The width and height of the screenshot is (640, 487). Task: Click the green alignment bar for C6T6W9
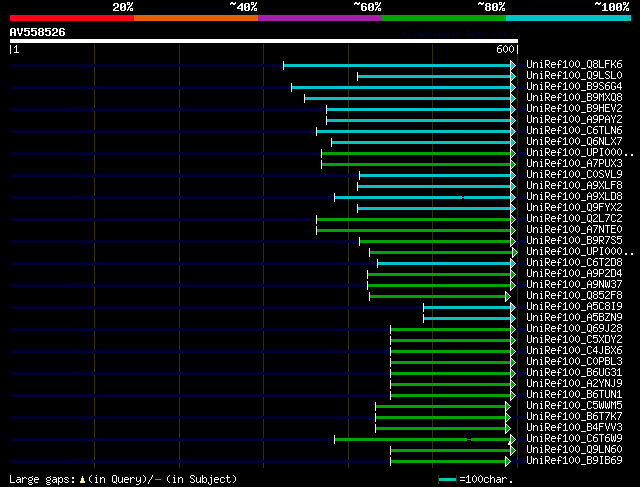[x=422, y=440]
